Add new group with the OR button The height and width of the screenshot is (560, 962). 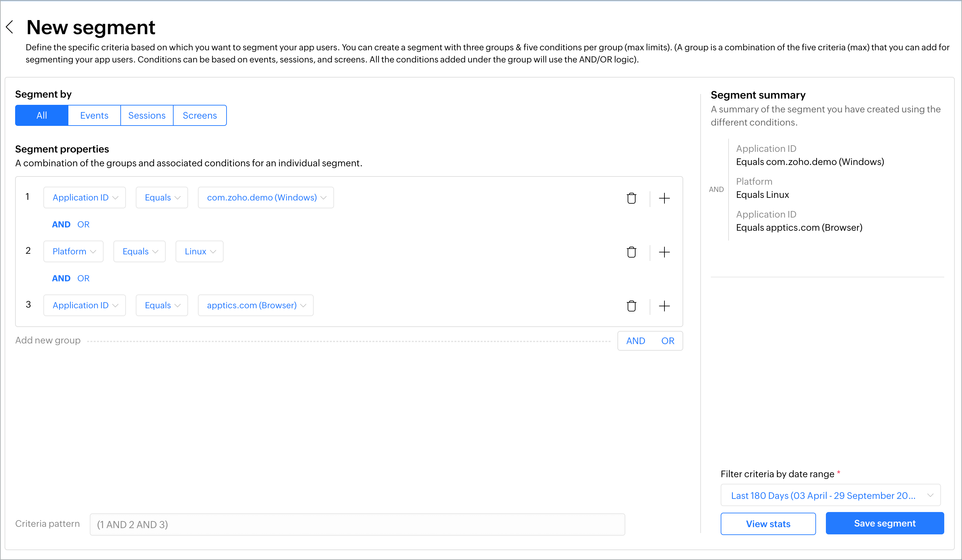coord(667,341)
